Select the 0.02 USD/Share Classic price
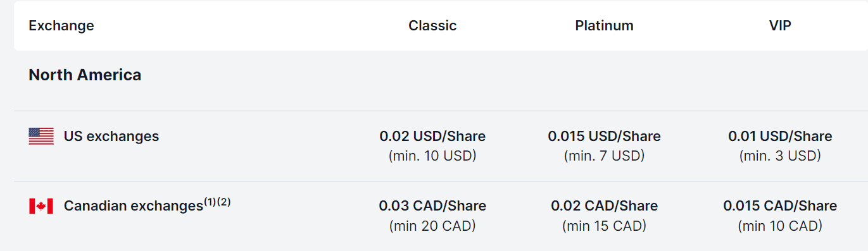868x251 pixels. pos(432,137)
